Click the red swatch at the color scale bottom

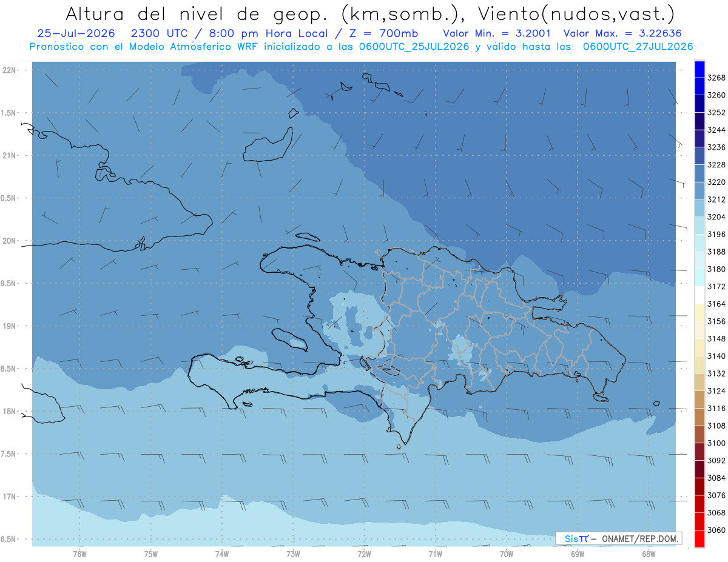point(699,538)
